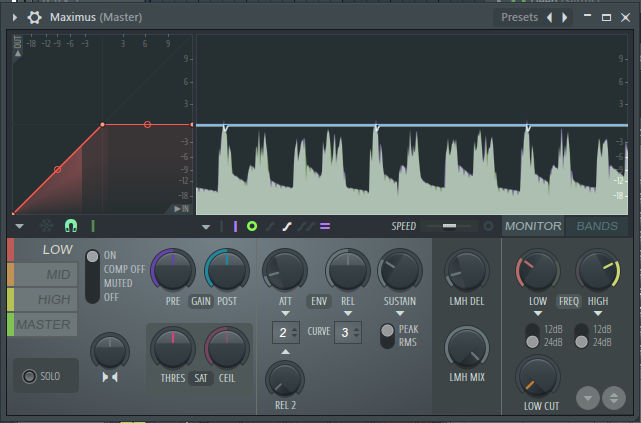
Task: Set the band state to COMP OFF
Action: (124, 269)
